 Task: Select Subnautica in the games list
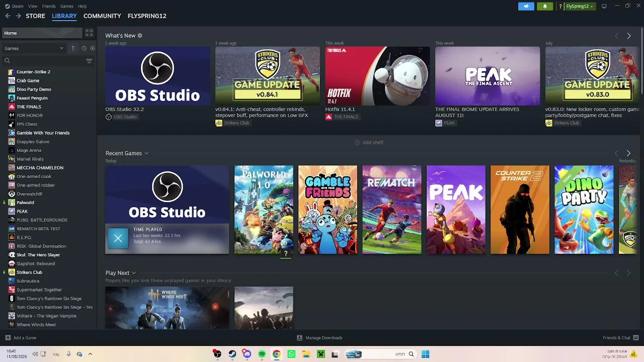pos(28,281)
